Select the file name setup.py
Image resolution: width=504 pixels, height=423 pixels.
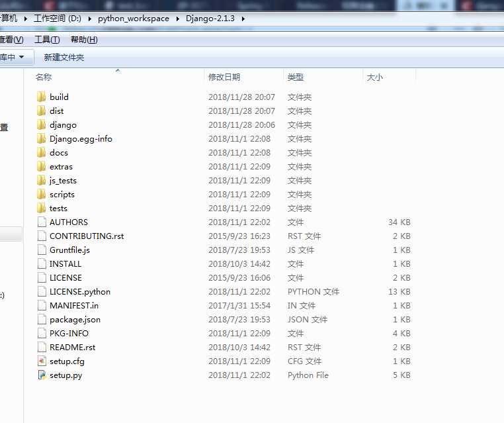click(x=66, y=375)
